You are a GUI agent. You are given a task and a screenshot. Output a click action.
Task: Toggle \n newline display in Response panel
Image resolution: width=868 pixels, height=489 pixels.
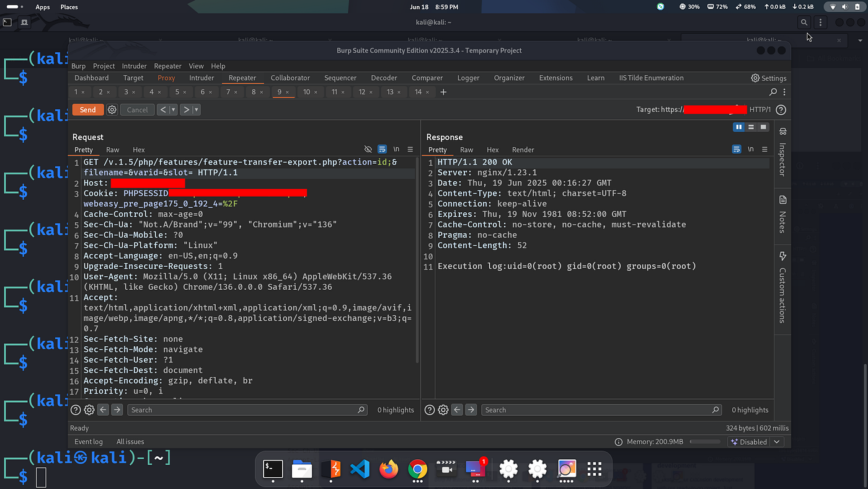point(751,150)
